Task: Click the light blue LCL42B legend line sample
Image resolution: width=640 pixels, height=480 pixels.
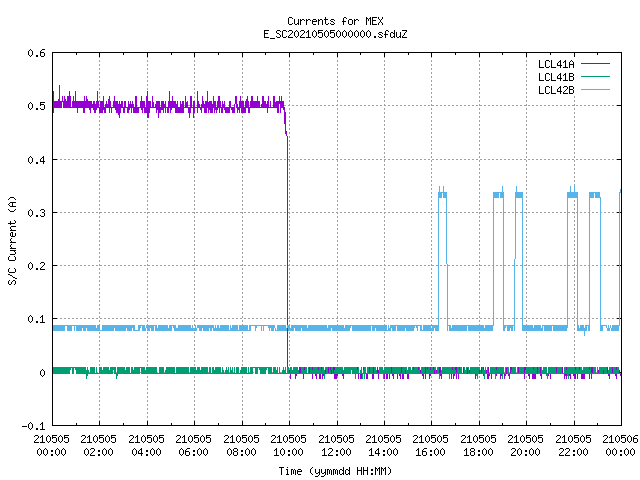Action: click(596, 90)
